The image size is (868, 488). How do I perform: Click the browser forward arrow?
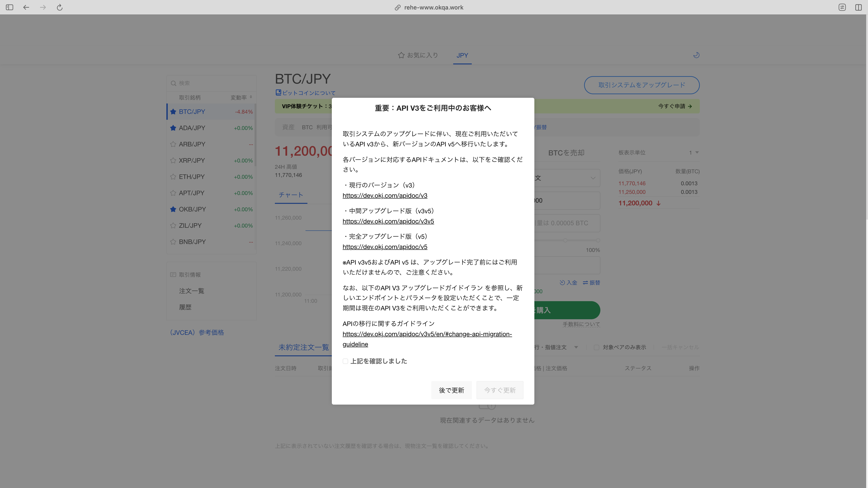pyautogui.click(x=43, y=7)
